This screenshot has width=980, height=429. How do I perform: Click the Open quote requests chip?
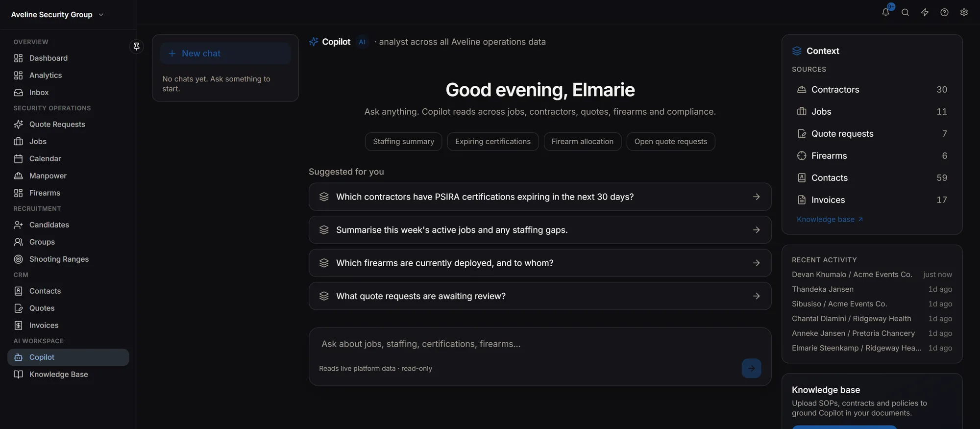click(670, 141)
